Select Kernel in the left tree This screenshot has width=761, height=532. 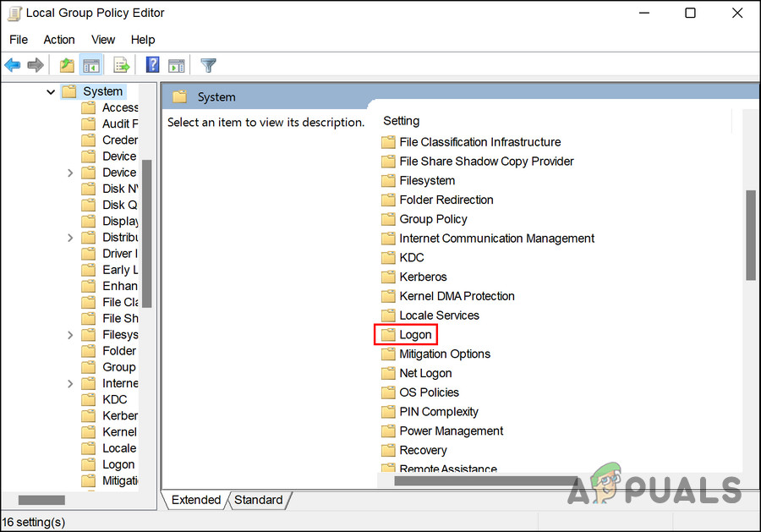[x=119, y=432]
